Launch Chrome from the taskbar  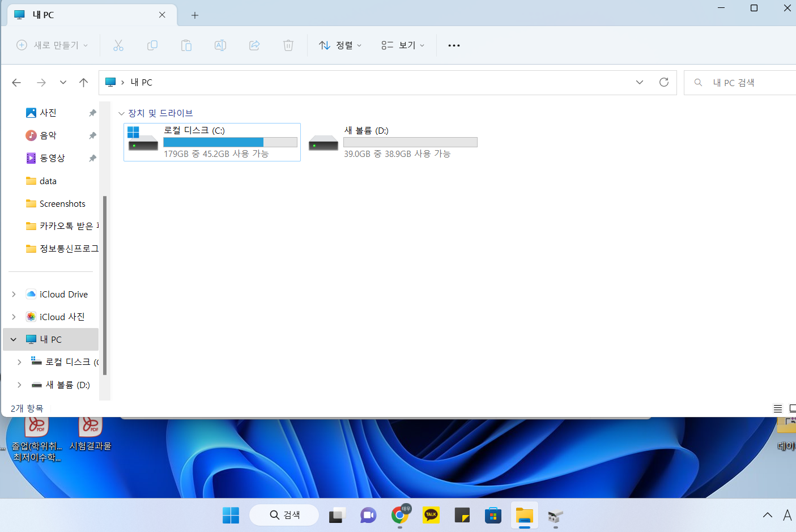pos(400,515)
